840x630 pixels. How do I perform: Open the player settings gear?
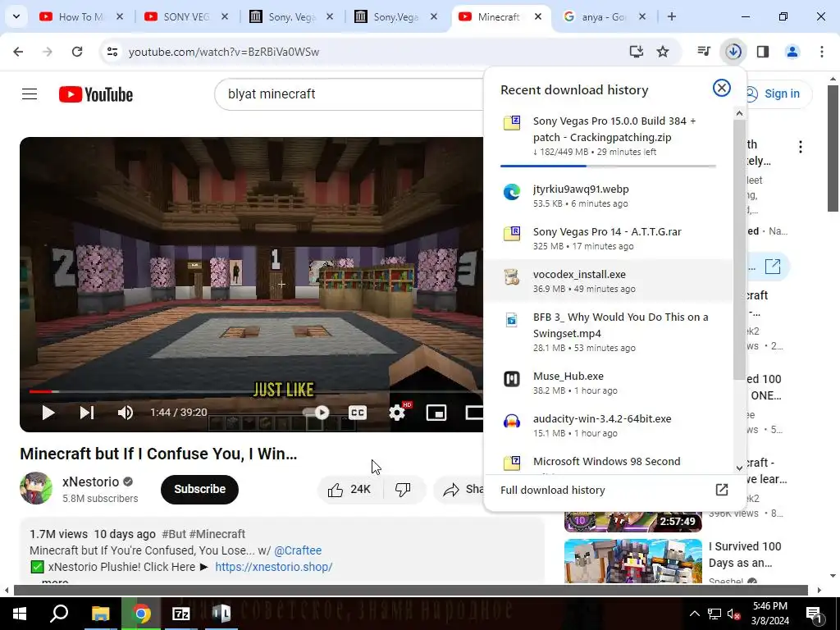[x=397, y=413]
